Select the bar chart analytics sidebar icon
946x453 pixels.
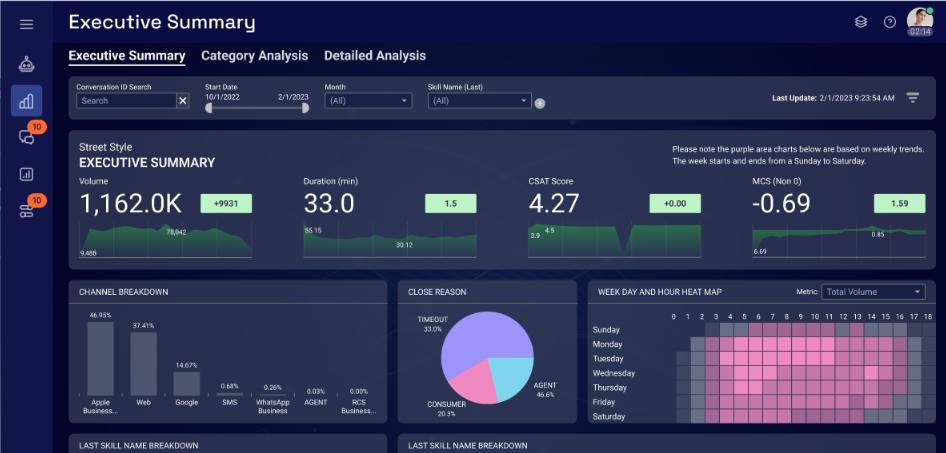click(x=26, y=101)
